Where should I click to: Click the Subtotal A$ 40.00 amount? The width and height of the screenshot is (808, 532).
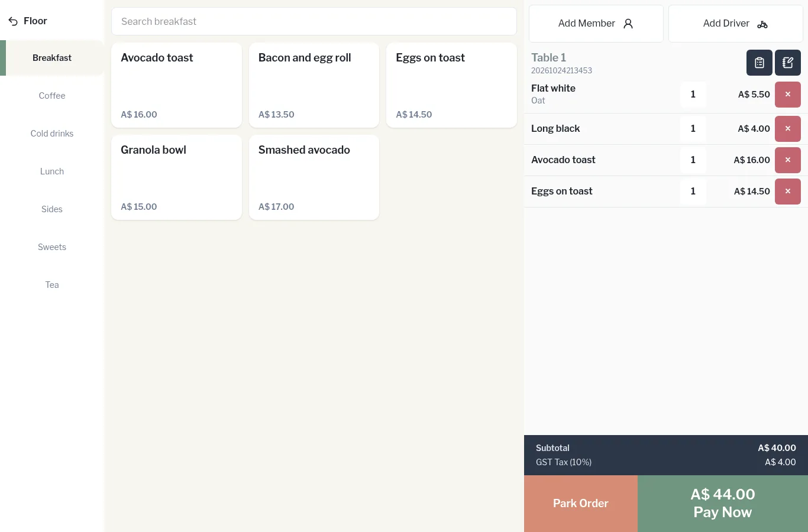(x=777, y=448)
